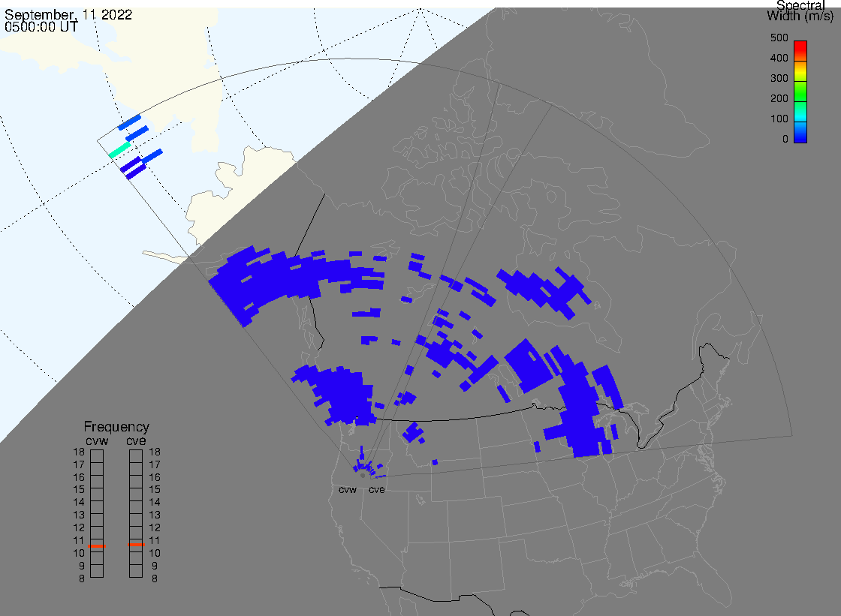Screen dimensions: 841x616
Task: Click red frequency marker on cve bar
Action: pos(136,545)
